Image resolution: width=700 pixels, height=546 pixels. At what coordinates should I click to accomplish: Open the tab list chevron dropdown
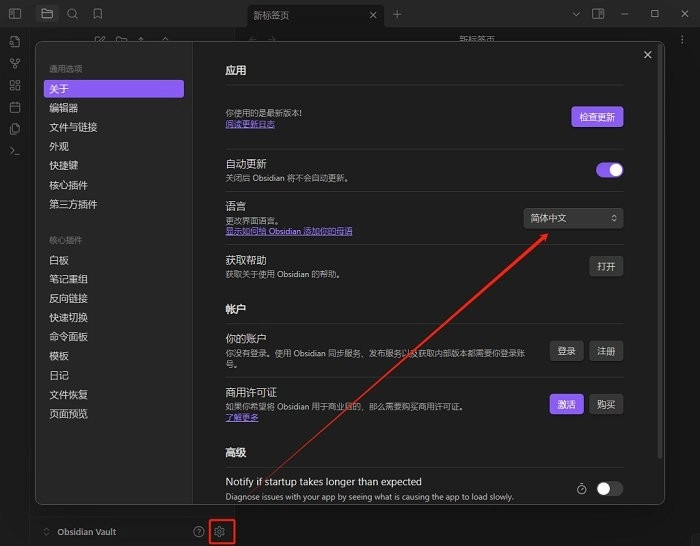click(x=576, y=14)
